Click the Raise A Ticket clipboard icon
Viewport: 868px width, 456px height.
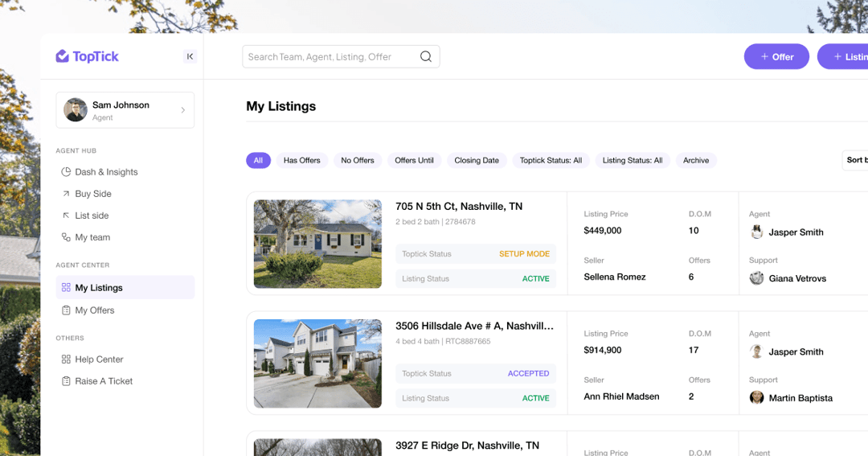point(66,381)
